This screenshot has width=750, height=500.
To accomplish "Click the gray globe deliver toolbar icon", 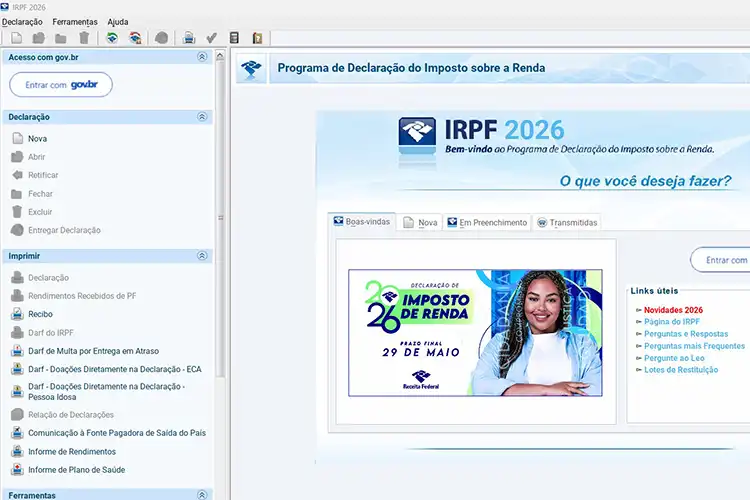I will [162, 38].
